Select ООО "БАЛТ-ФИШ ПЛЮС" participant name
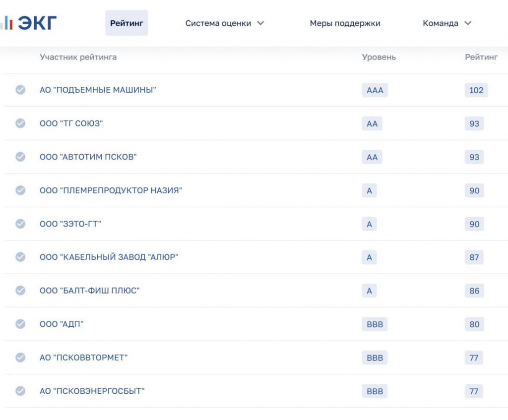 pyautogui.click(x=89, y=291)
